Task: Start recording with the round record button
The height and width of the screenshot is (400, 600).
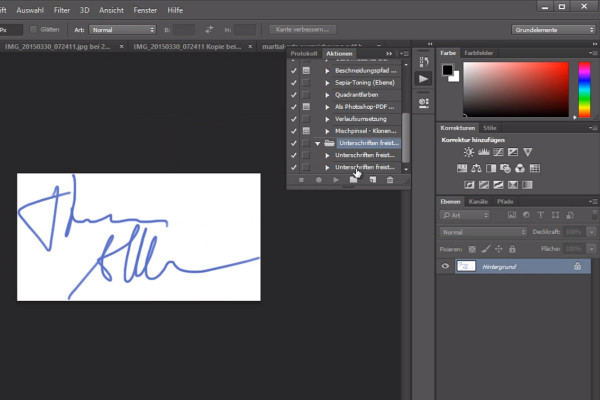Action: point(318,180)
